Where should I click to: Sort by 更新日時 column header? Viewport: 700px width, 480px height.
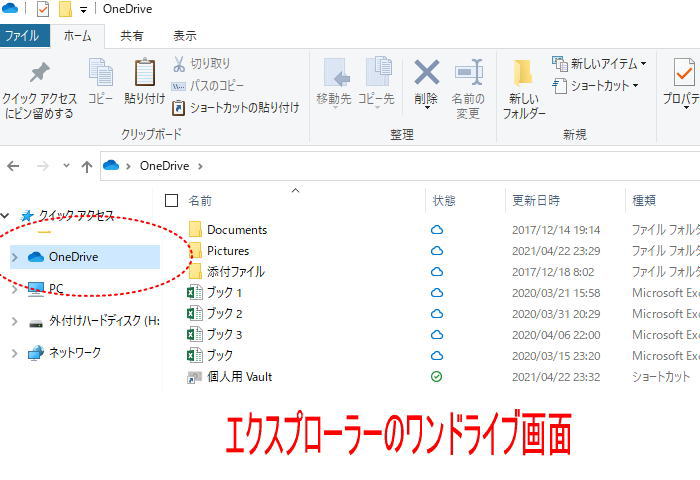click(x=536, y=200)
